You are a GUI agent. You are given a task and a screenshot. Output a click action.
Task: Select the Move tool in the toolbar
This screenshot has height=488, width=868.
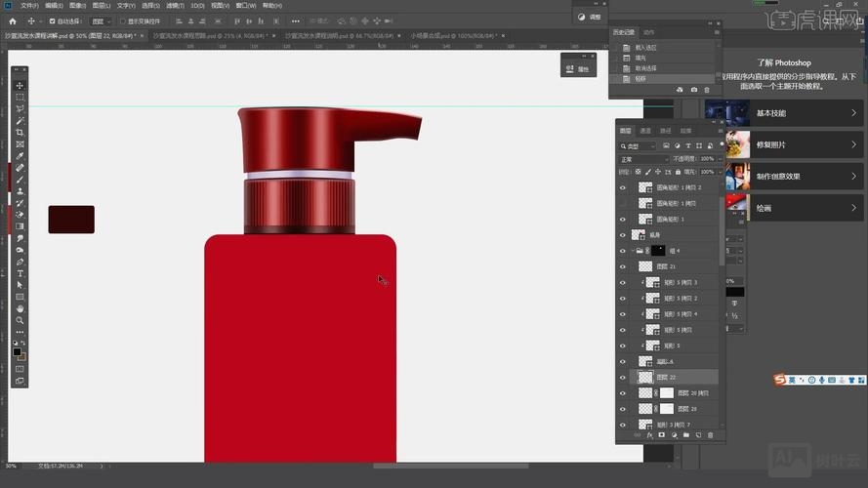(20, 86)
